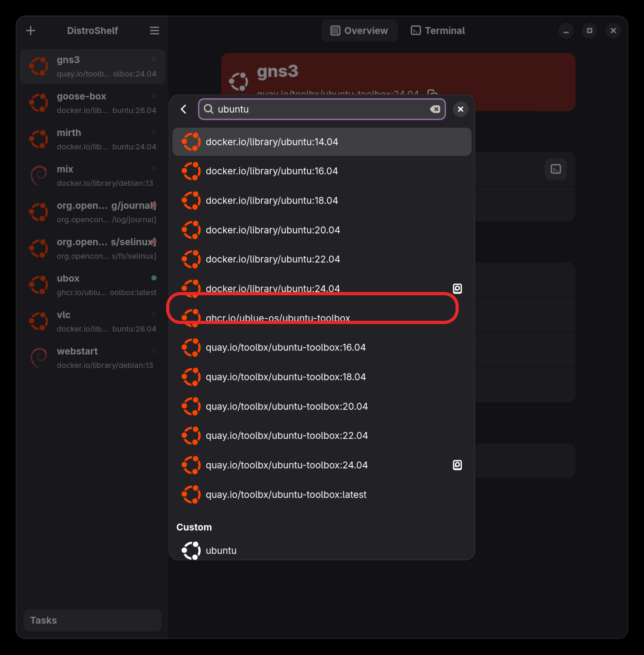
Task: Select docker.io/library/ubuntu:18.04 image
Action: point(322,200)
